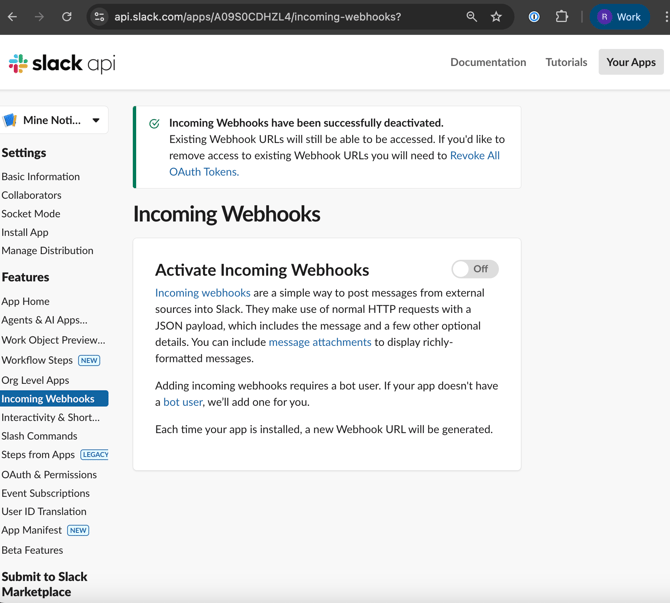
Task: Click the search magnifier icon in address bar
Action: [471, 17]
